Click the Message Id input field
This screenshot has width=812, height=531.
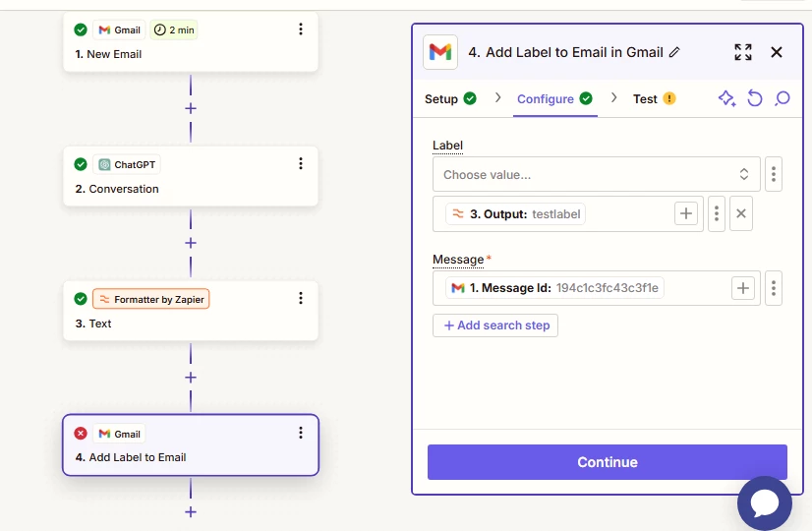pyautogui.click(x=596, y=288)
